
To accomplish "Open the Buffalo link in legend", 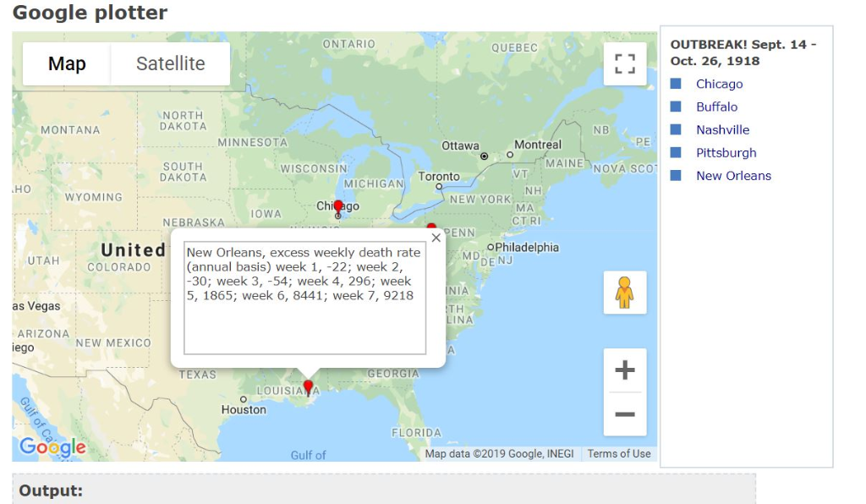I will coord(716,107).
